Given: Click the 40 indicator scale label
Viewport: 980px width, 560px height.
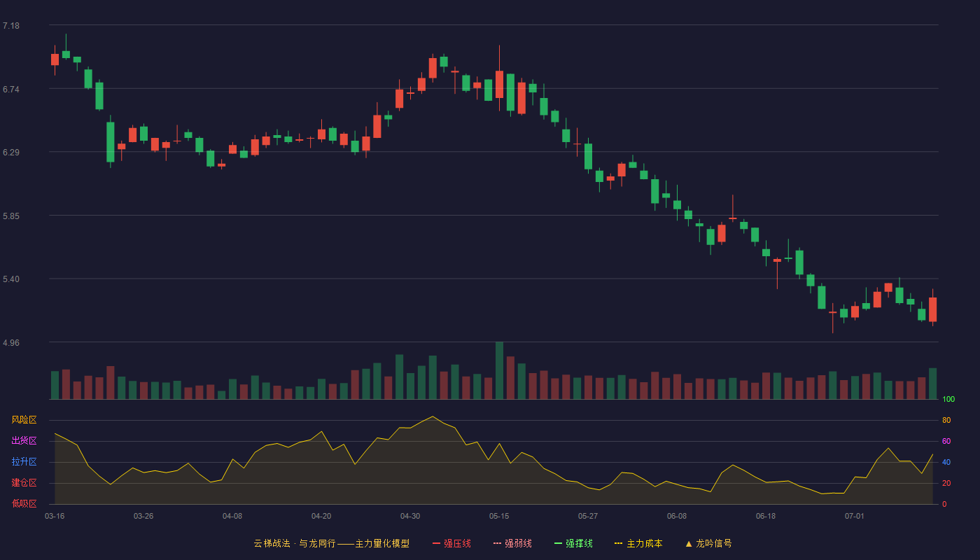Looking at the screenshot, I should pyautogui.click(x=946, y=462).
